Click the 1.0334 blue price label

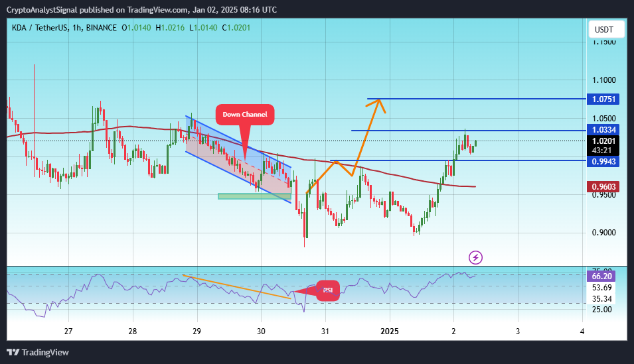tap(603, 130)
